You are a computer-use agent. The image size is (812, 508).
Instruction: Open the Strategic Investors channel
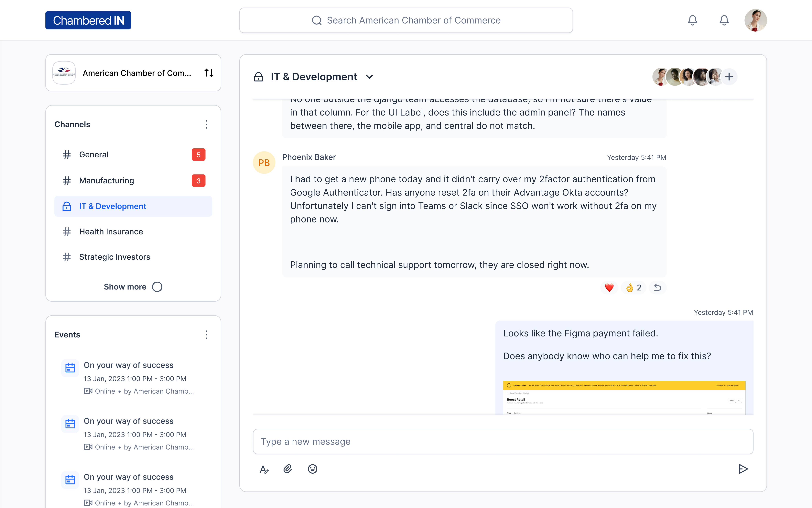pos(133,257)
